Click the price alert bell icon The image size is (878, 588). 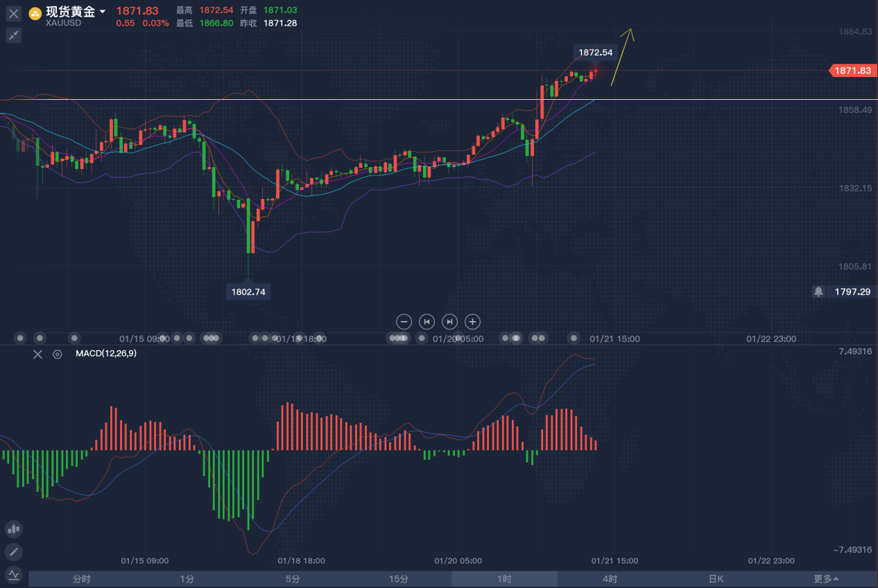click(819, 291)
